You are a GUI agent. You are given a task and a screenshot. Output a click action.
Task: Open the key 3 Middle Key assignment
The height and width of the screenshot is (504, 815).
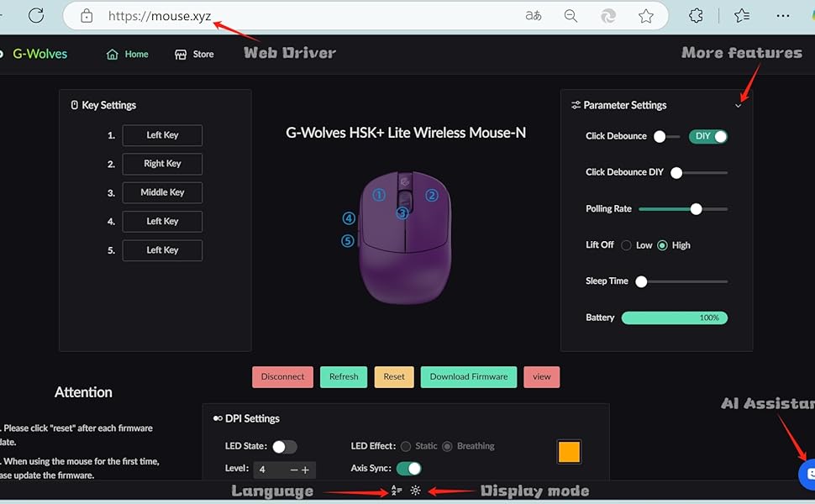pyautogui.click(x=162, y=192)
